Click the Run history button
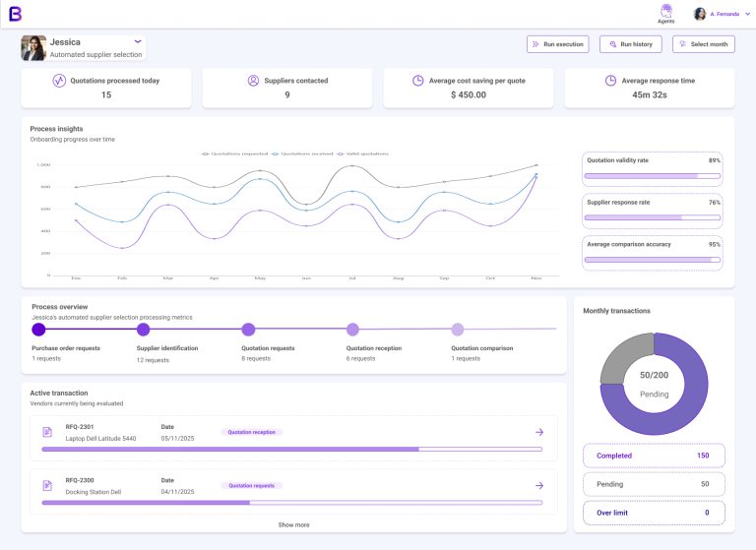The width and height of the screenshot is (756, 550). coord(630,44)
